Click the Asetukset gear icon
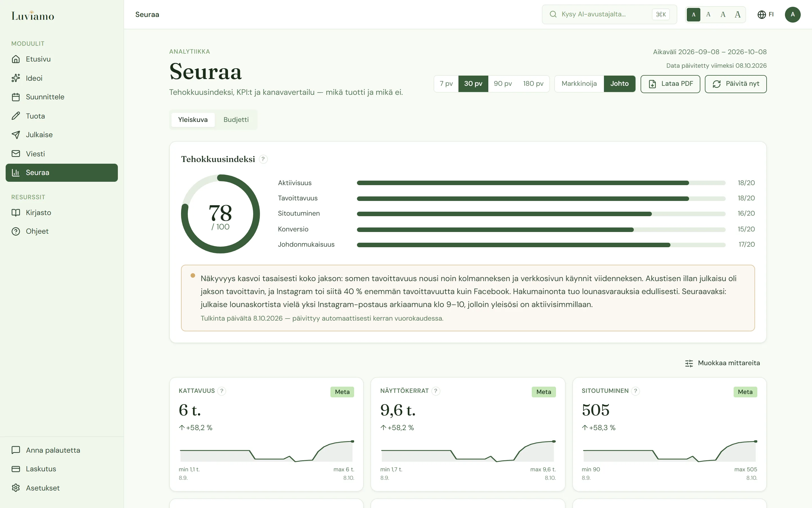The height and width of the screenshot is (508, 812). coord(16,488)
